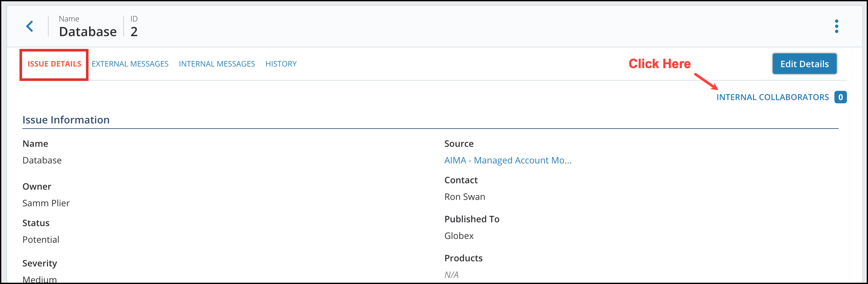
Task: Click the Status field label
Action: (x=36, y=223)
